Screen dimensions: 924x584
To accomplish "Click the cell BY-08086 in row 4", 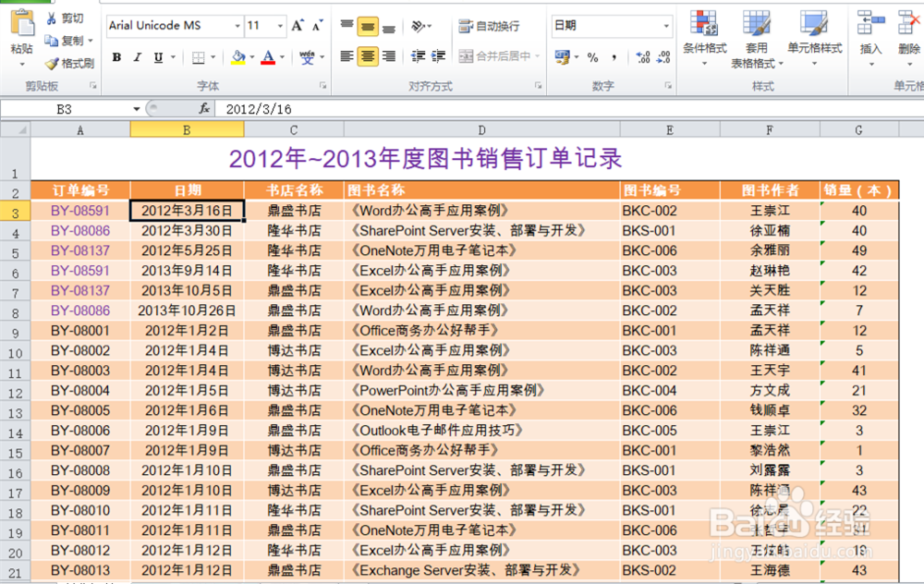I will coord(80,230).
